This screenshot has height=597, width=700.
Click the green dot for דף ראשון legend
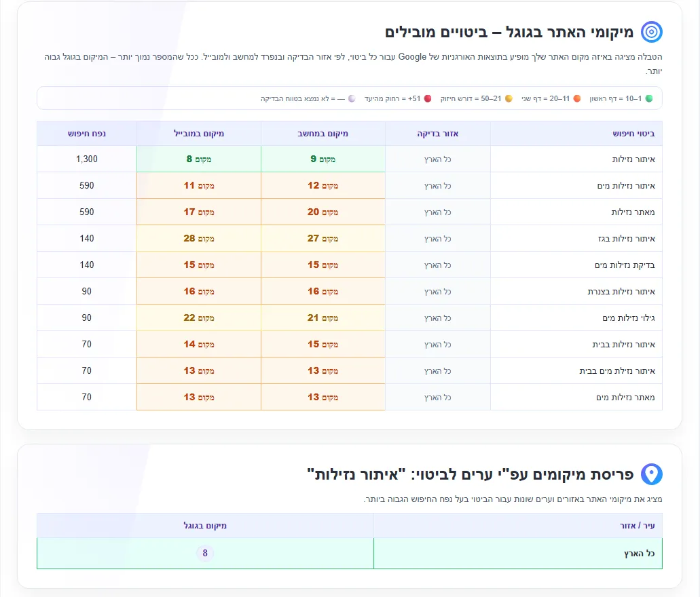pyautogui.click(x=648, y=98)
